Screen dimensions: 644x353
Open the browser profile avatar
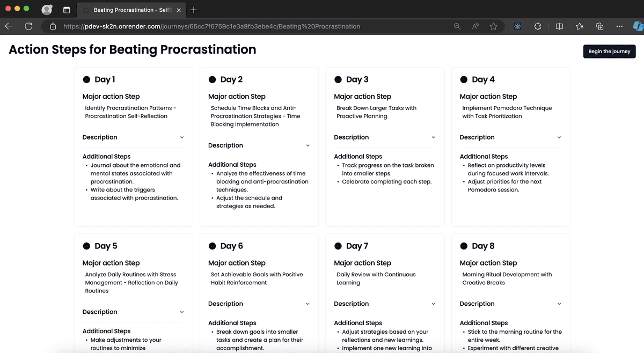[47, 10]
